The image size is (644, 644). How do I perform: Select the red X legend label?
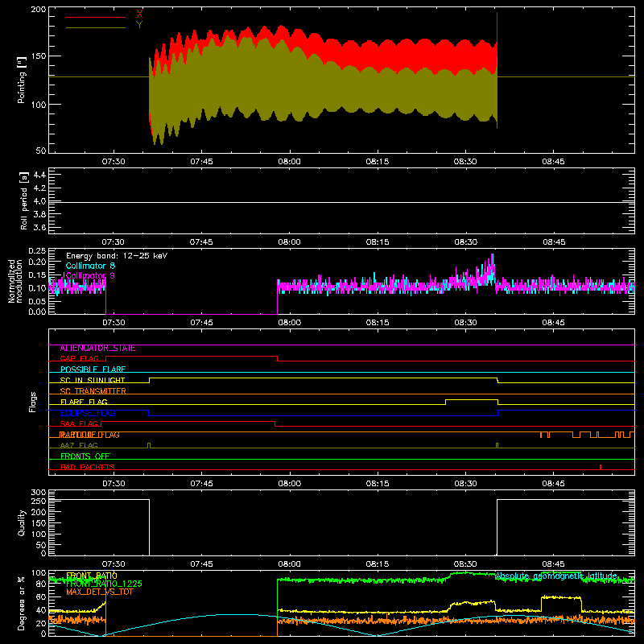click(x=139, y=14)
